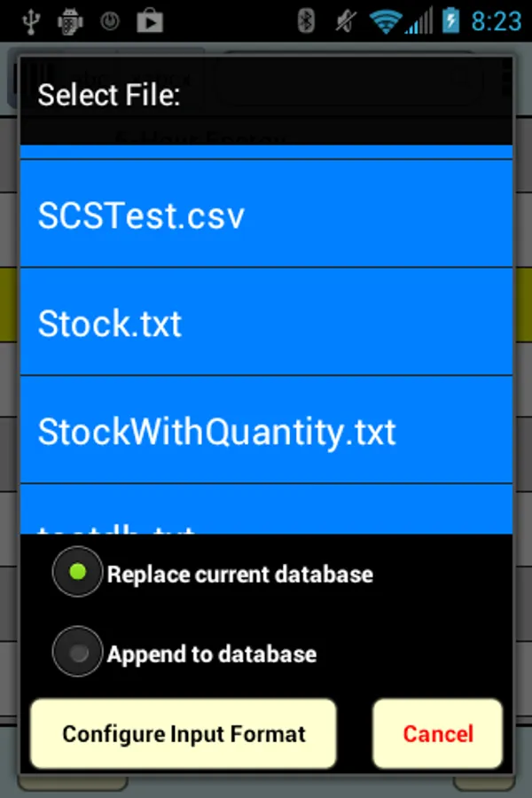Tap the 8:23 clock in status bar
The height and width of the screenshot is (798, 532).
496,20
